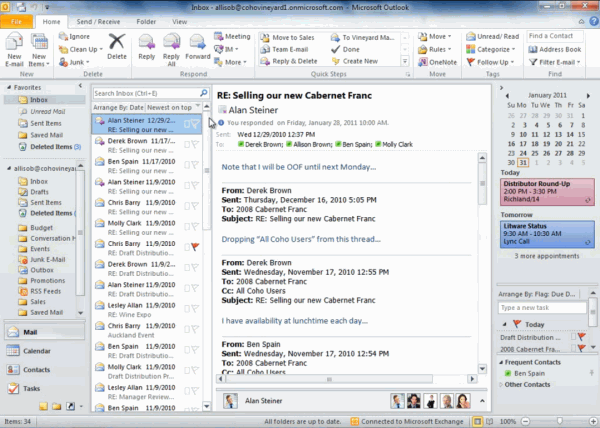
Task: Send message to OneNote
Action: [x=437, y=62]
